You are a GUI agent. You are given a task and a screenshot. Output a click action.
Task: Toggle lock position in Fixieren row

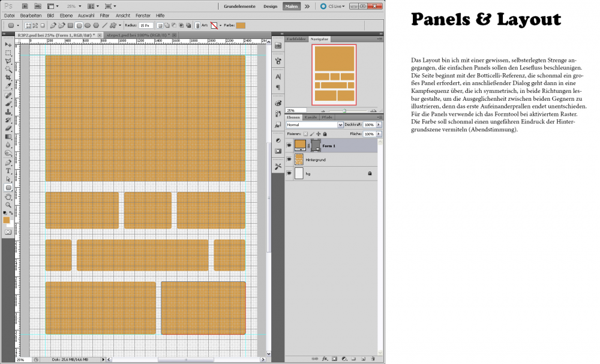click(319, 134)
